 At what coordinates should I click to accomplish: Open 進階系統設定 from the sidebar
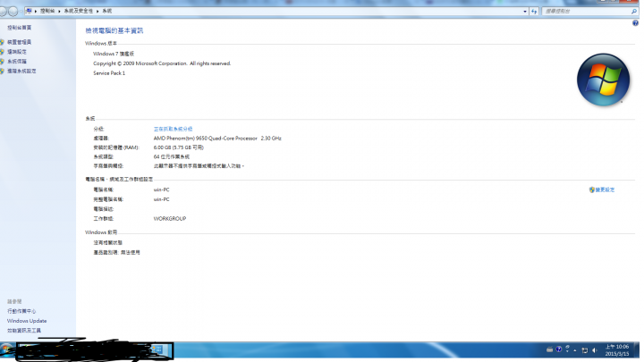21,71
